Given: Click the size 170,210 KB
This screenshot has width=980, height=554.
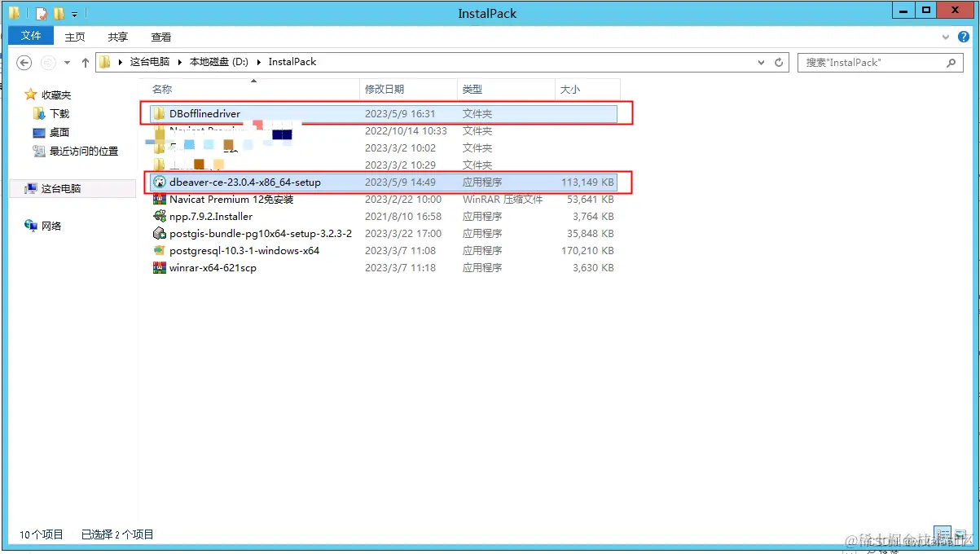Looking at the screenshot, I should (587, 251).
